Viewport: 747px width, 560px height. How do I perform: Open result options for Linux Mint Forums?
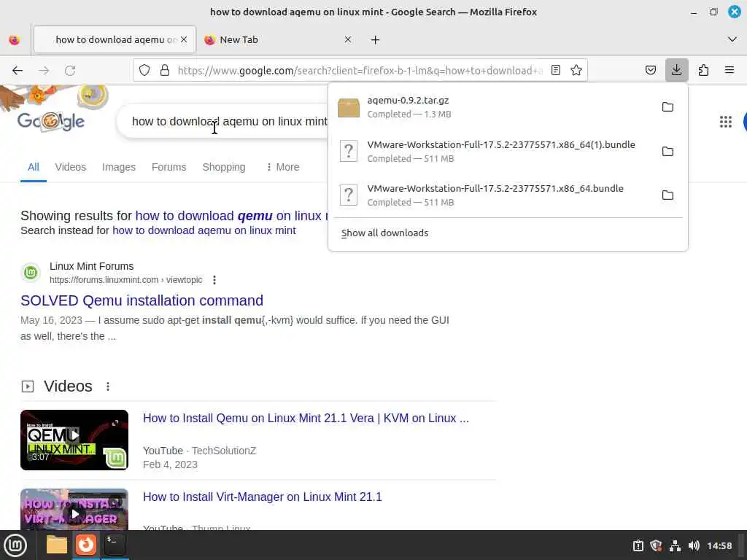pyautogui.click(x=214, y=280)
